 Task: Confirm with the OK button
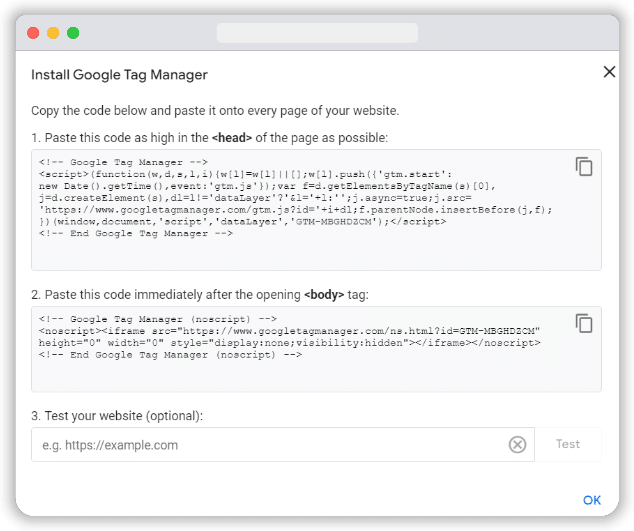(592, 500)
